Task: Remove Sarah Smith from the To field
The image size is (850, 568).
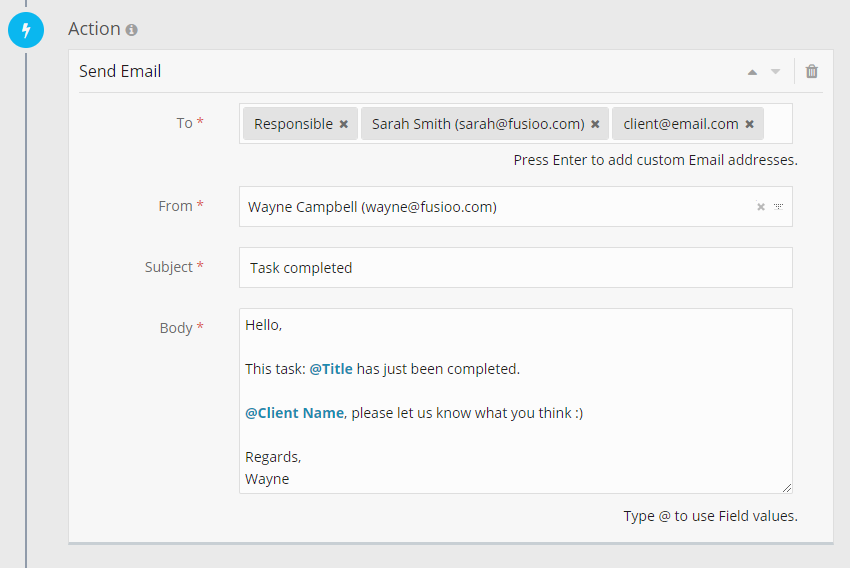Action: [x=595, y=125]
